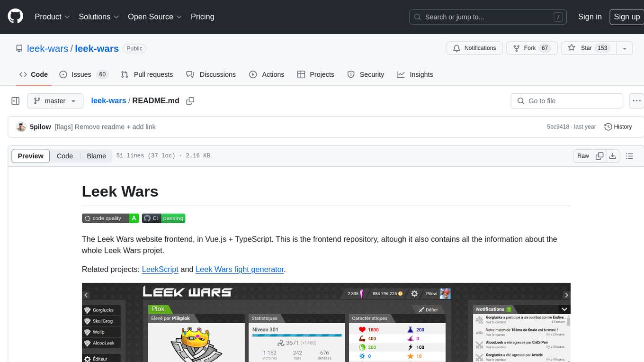Switch to the Issues tab

pyautogui.click(x=84, y=74)
